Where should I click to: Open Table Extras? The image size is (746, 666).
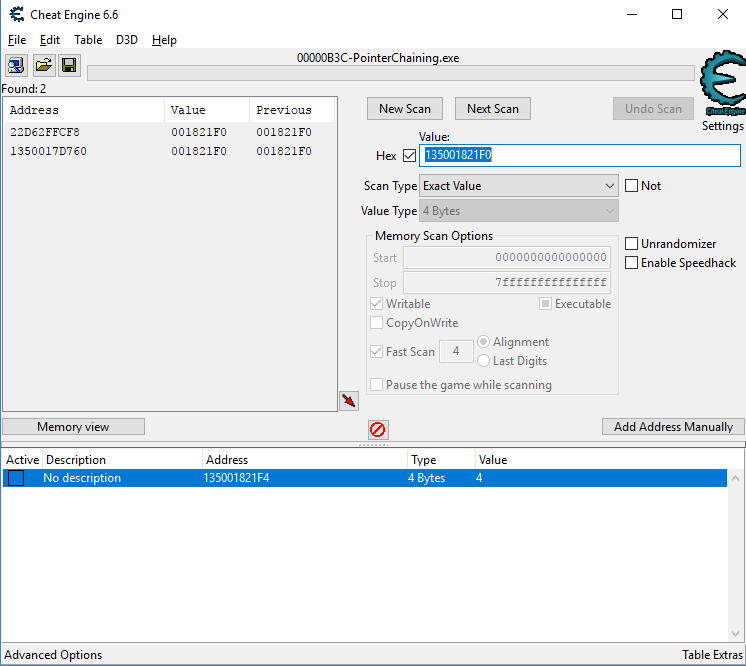coord(712,655)
